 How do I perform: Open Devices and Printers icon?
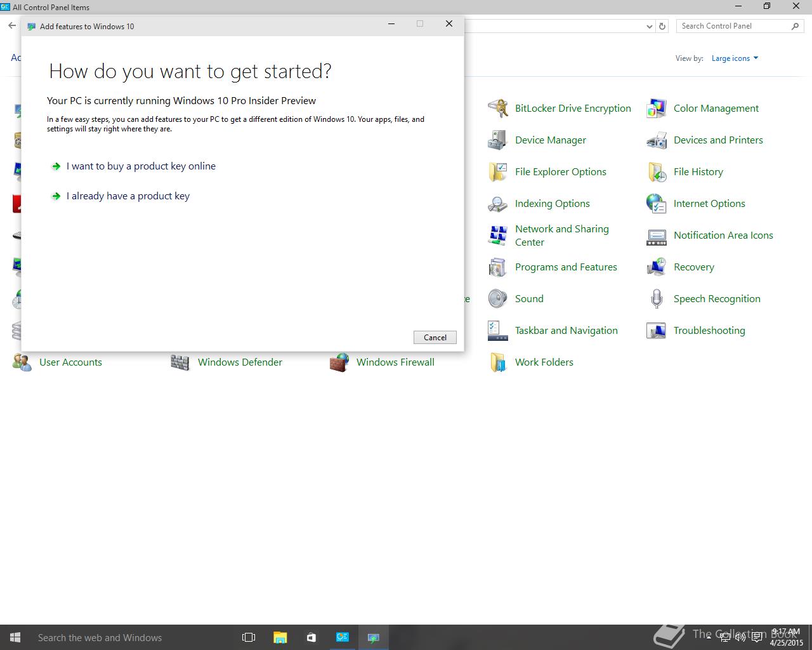pos(657,140)
